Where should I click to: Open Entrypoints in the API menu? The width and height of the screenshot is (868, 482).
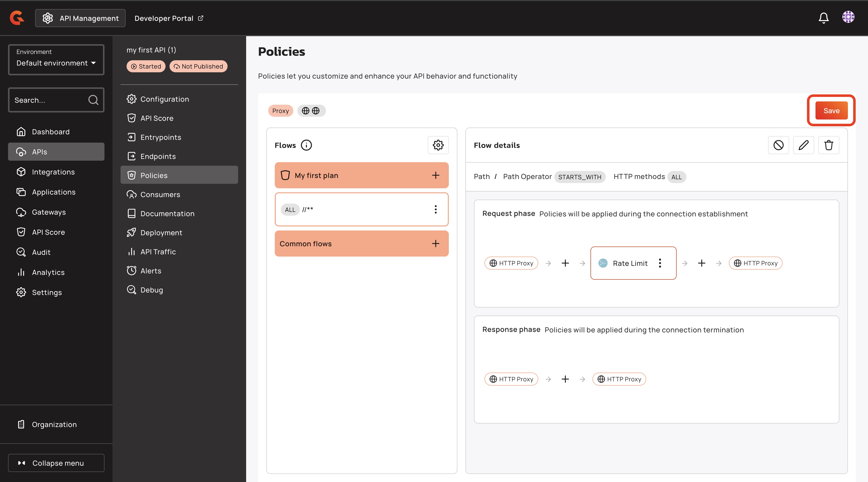[161, 137]
